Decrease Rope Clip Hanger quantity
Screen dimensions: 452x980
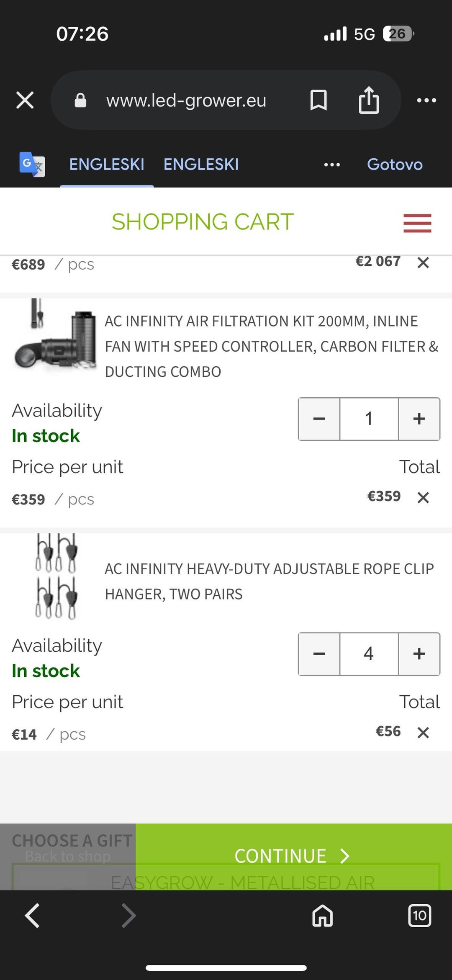[x=319, y=654]
